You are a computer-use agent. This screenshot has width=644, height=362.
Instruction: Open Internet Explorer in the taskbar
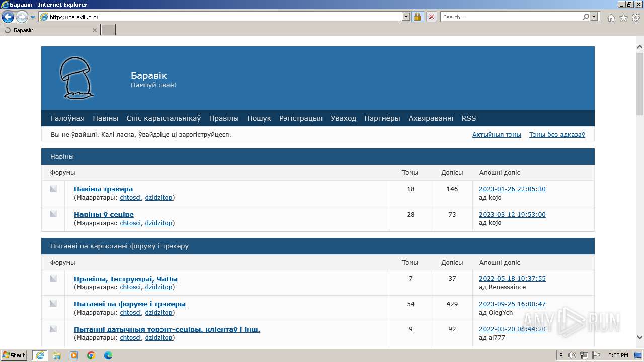coord(40,355)
